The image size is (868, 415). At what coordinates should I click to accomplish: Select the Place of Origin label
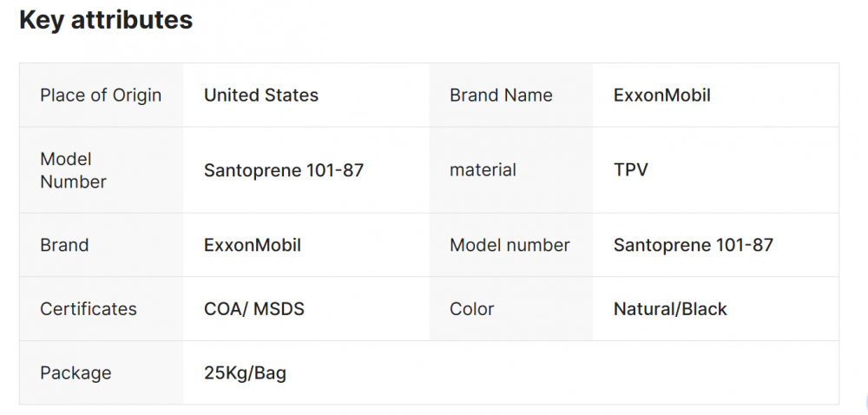(101, 96)
